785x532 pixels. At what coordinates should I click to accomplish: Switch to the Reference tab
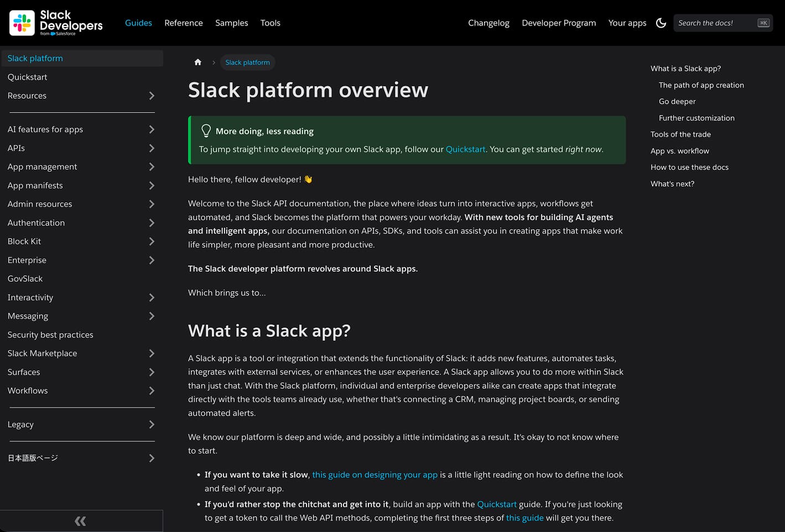coord(184,23)
